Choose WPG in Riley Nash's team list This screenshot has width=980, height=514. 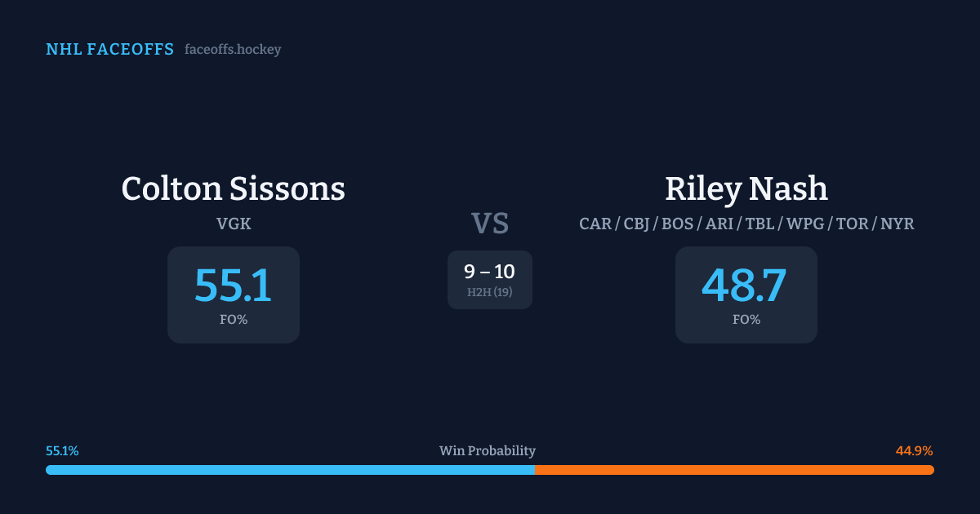click(x=804, y=224)
